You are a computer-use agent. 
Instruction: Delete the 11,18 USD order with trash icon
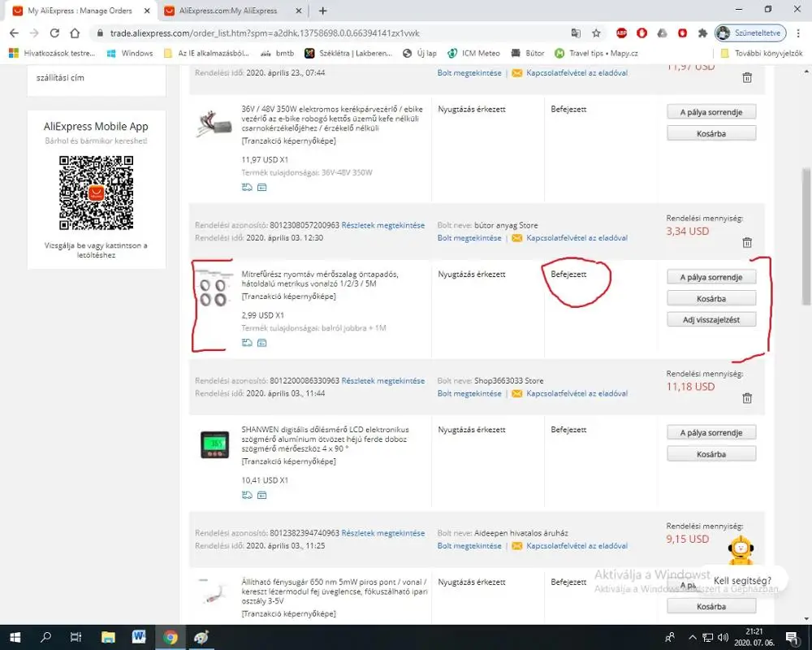tap(747, 398)
